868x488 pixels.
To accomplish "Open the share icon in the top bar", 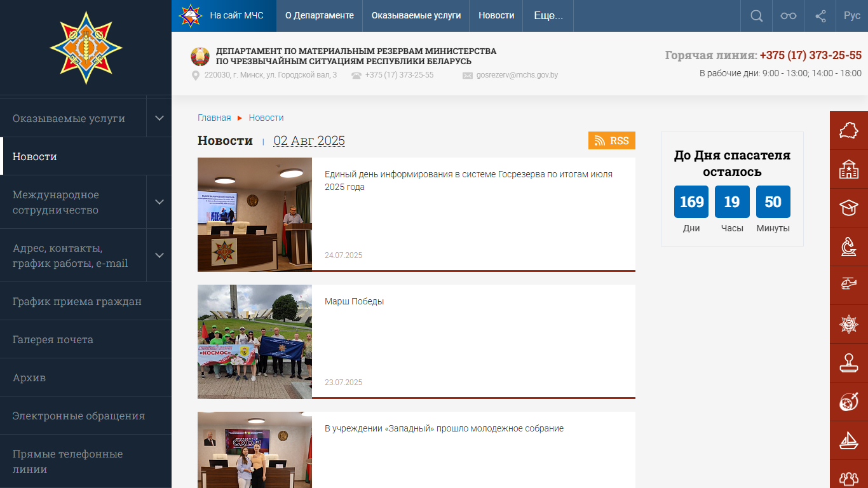I will 820,16.
